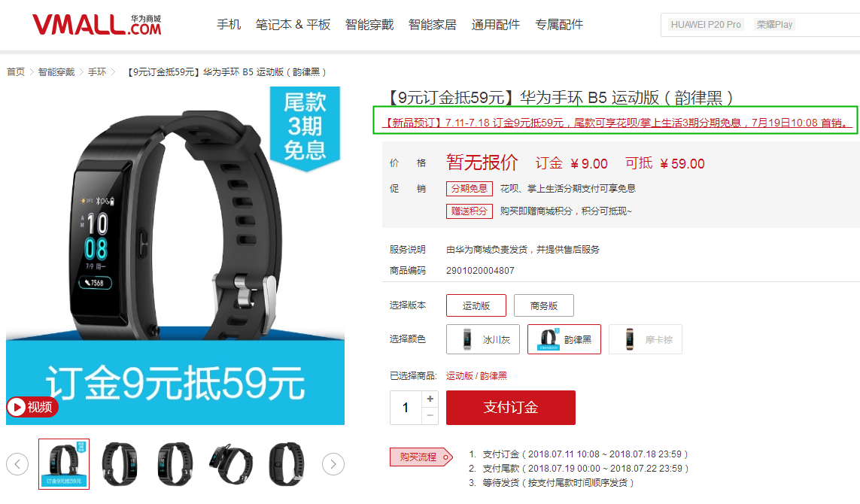Select the second product thumbnail image

pos(120,464)
